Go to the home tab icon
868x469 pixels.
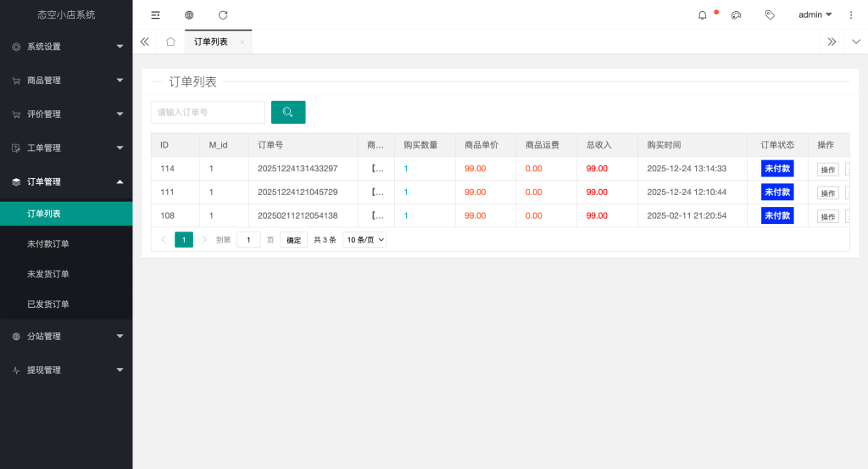click(170, 42)
